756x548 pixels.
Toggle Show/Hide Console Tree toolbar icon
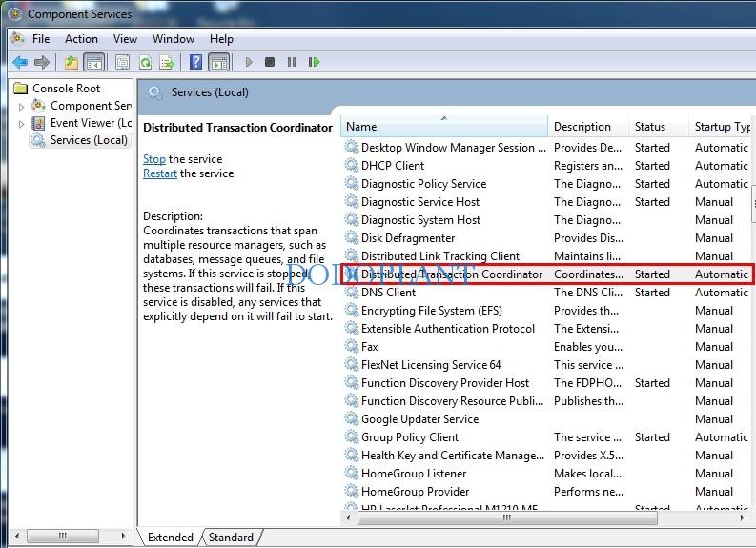(94, 62)
